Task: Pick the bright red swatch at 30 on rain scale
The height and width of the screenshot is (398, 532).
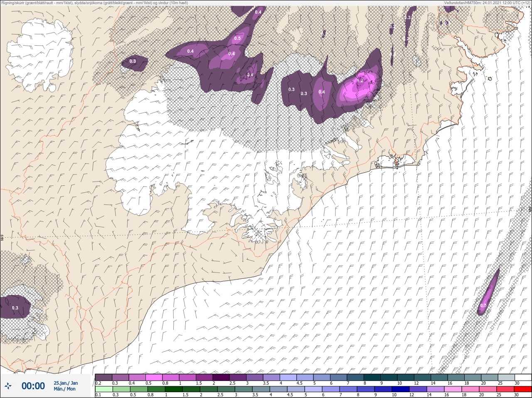Action: pyautogui.click(x=523, y=389)
